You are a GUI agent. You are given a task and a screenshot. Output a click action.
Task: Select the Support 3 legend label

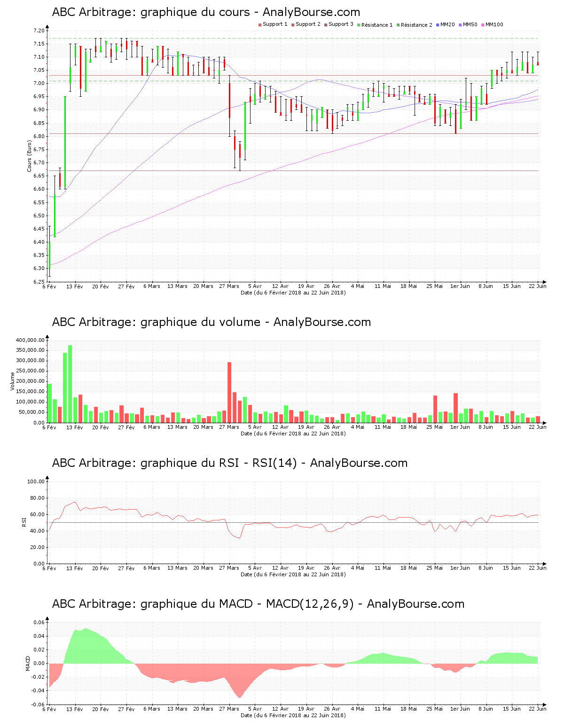(x=341, y=24)
